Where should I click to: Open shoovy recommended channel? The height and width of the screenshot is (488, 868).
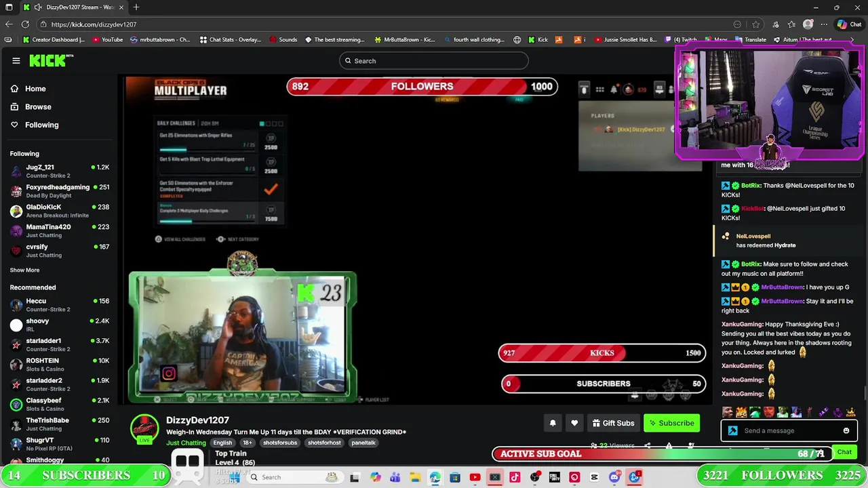pos(59,325)
